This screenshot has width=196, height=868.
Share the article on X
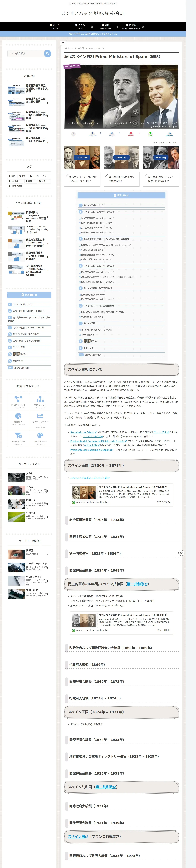[x=73, y=134]
